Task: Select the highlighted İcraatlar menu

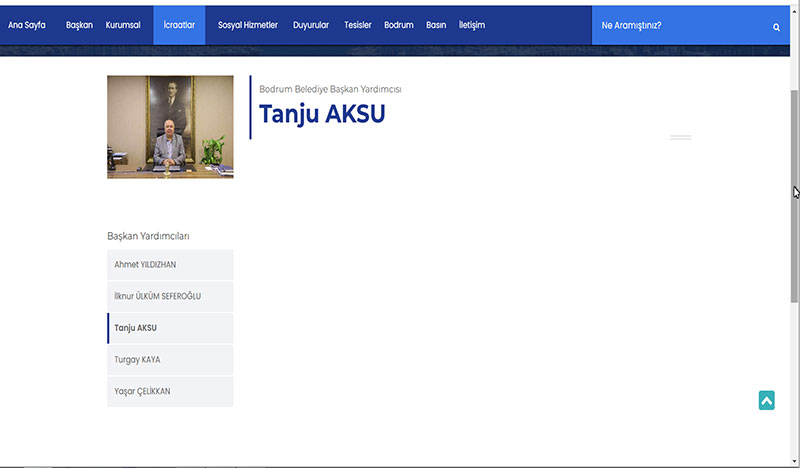Action: pyautogui.click(x=179, y=25)
